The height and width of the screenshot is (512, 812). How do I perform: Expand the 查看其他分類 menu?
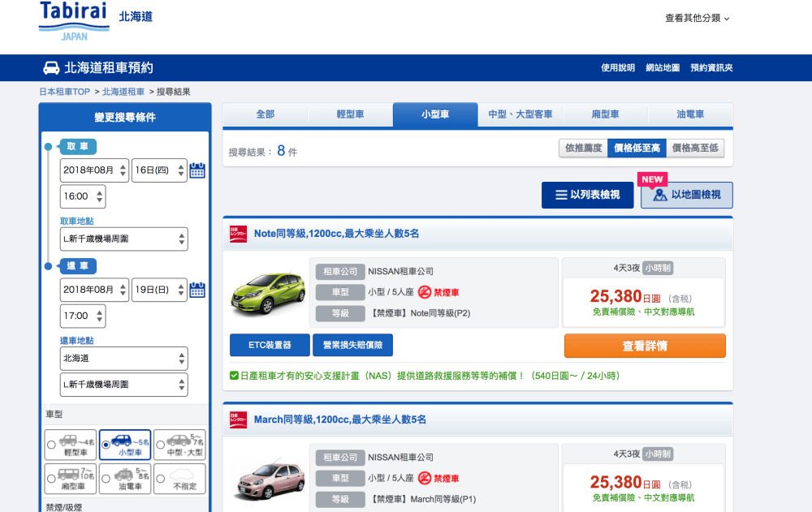tap(697, 18)
